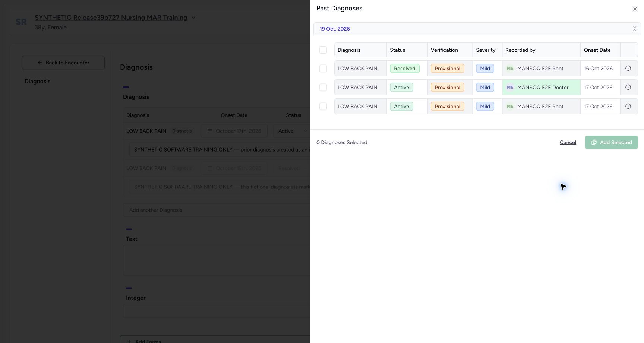
Task: Check the Resolved LOW BACK PAIN row
Action: tap(323, 69)
